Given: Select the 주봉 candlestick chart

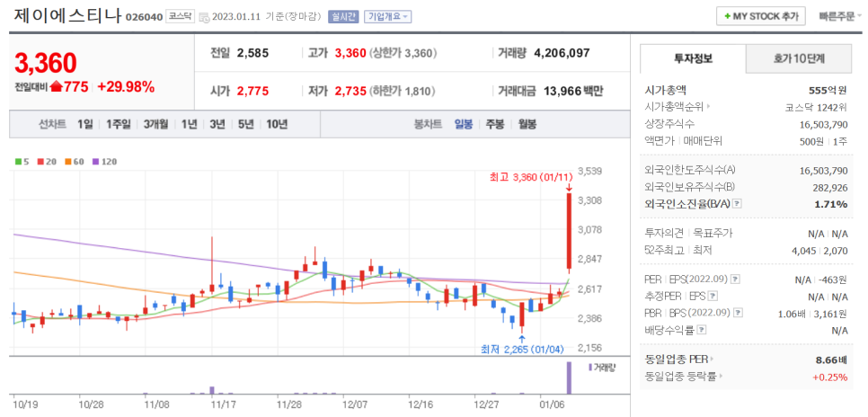Looking at the screenshot, I should [495, 124].
